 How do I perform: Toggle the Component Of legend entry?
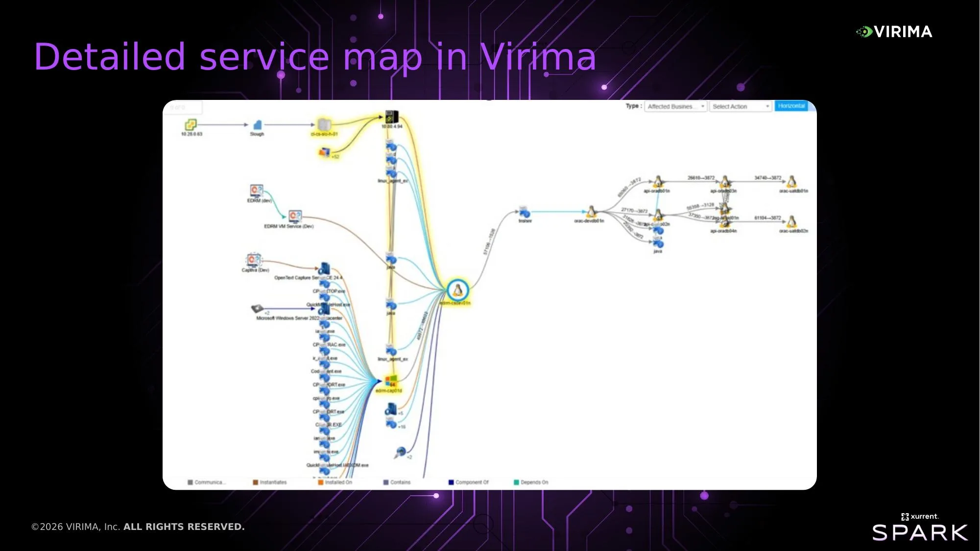pyautogui.click(x=469, y=482)
